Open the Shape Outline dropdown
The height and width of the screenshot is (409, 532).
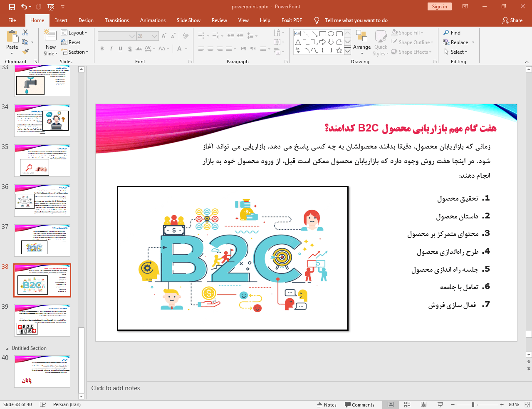pos(412,42)
